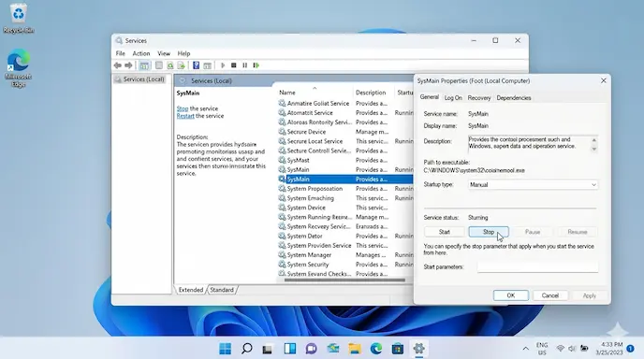Select the Anmatire Goliat Service row
Image resolution: width=644 pixels, height=359 pixels.
click(345, 104)
